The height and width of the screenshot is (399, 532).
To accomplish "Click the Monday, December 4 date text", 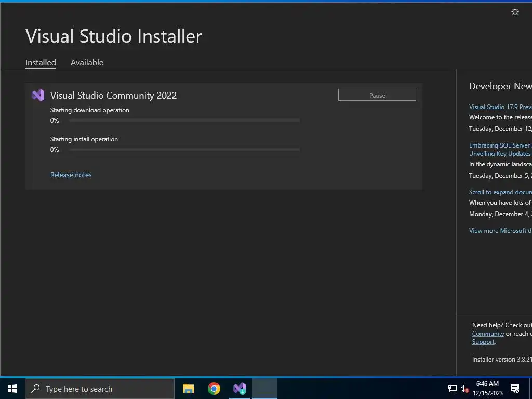I will pyautogui.click(x=500, y=214).
